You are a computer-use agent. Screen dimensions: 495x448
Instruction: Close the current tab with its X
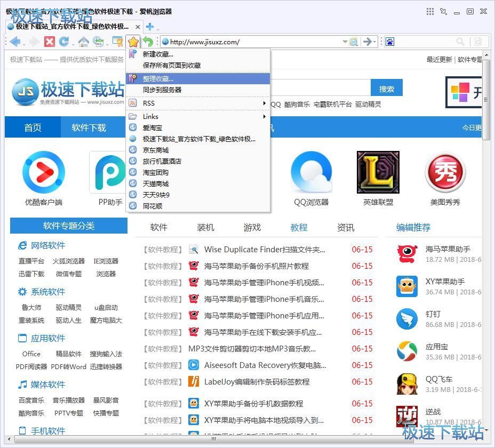[138, 27]
